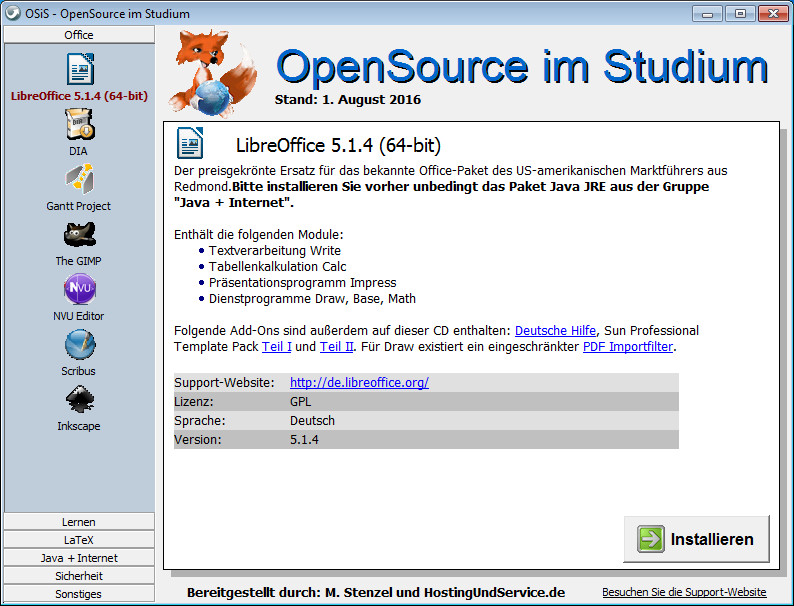This screenshot has height=606, width=794.
Task: Click the NVU Editor label
Action: point(78,316)
